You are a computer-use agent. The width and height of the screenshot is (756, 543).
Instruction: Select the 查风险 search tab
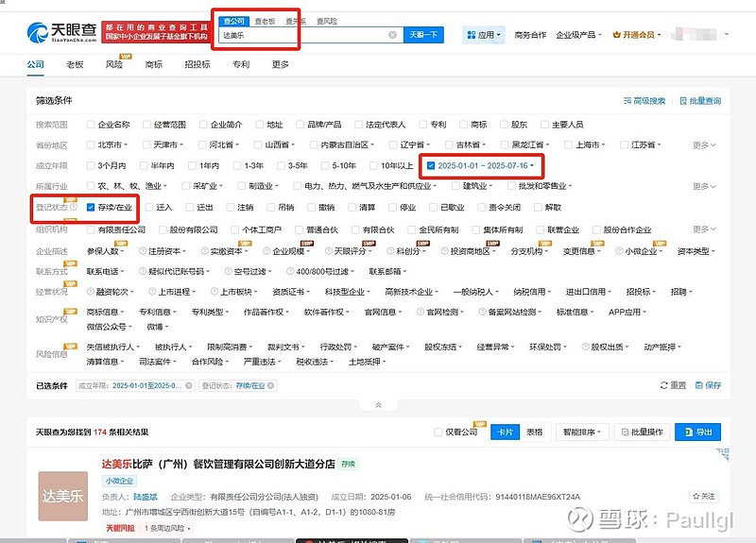326,21
